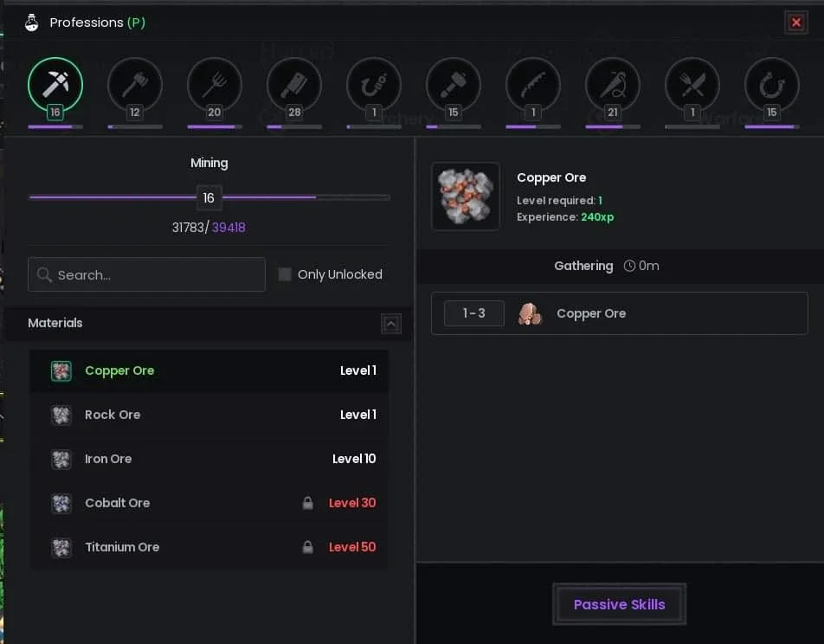Select Rock Ore in materials list
Image resolution: width=824 pixels, height=644 pixels.
pyautogui.click(x=209, y=415)
